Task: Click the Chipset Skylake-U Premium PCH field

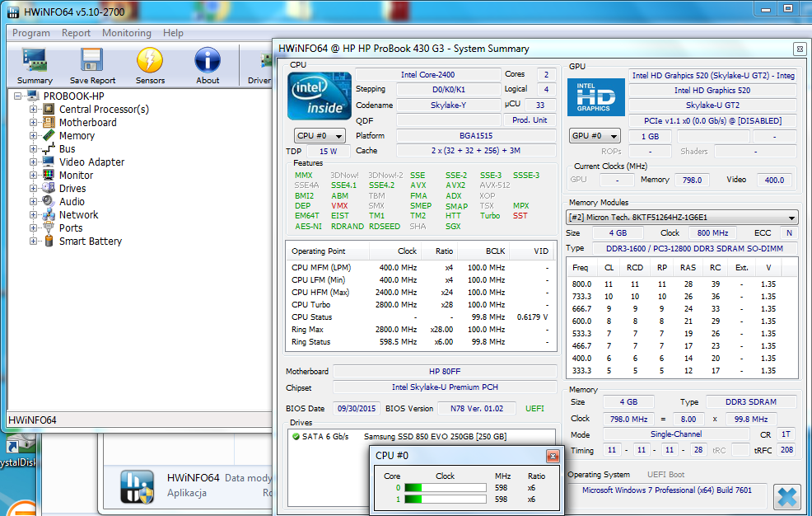Action: click(445, 387)
